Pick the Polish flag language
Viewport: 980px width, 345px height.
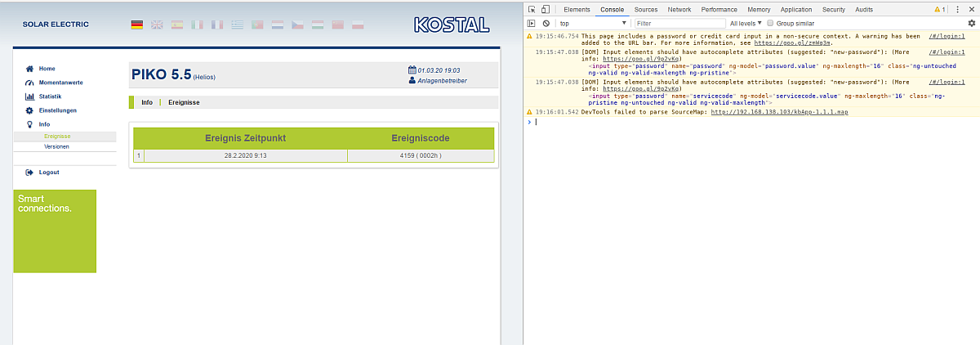click(x=357, y=25)
